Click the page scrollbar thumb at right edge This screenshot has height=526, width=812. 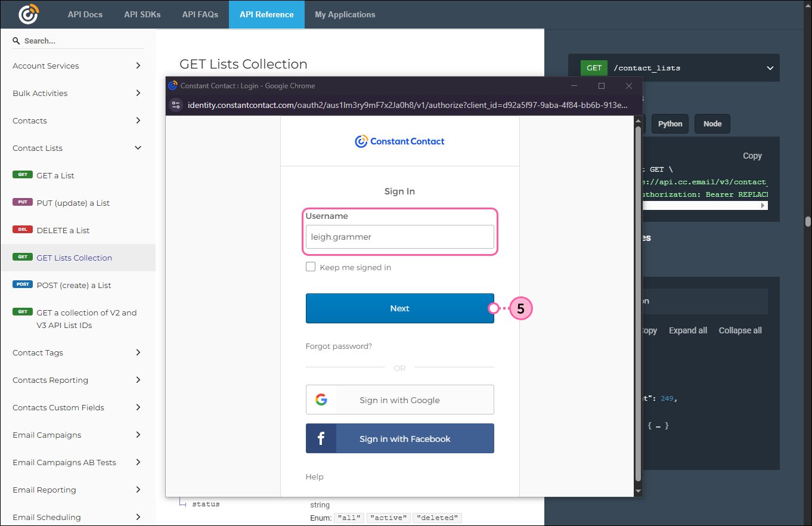coord(808,221)
